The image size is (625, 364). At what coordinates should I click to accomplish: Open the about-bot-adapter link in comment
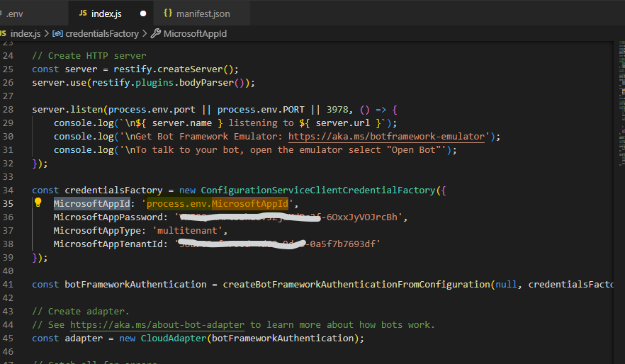(157, 324)
